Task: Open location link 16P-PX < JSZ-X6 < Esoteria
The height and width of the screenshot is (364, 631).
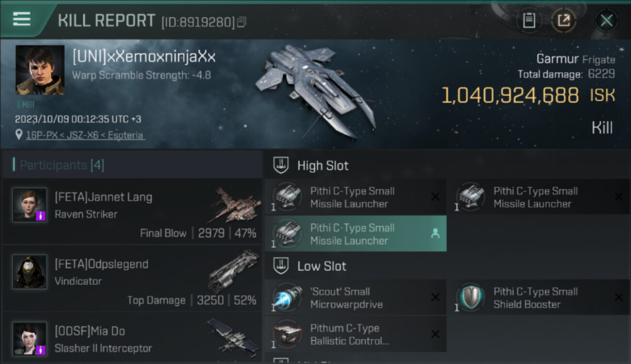Action: [85, 135]
